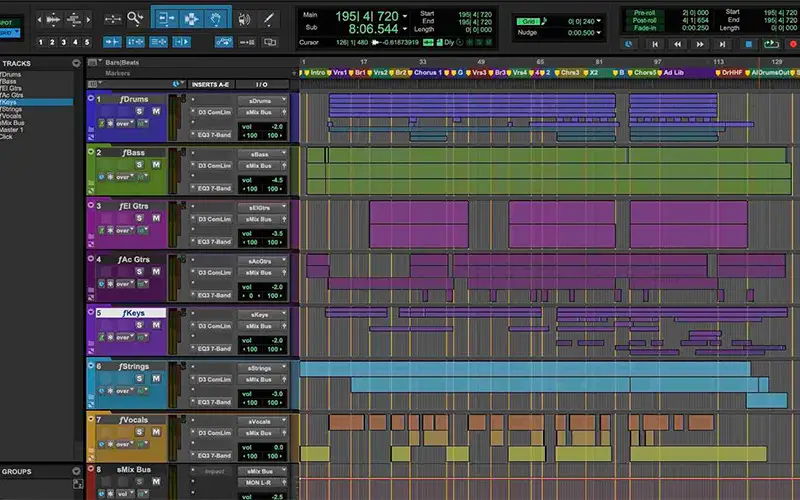Open the Grid value dropdown

[600, 21]
